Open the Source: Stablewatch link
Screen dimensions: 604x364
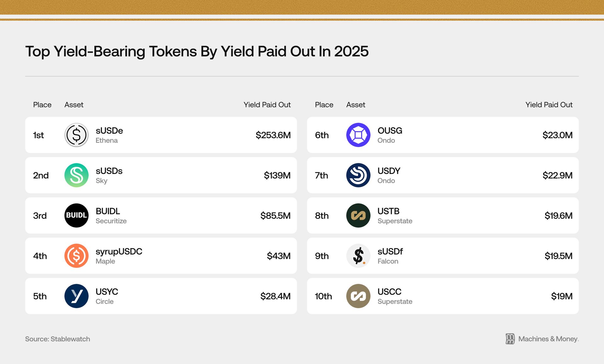point(58,339)
